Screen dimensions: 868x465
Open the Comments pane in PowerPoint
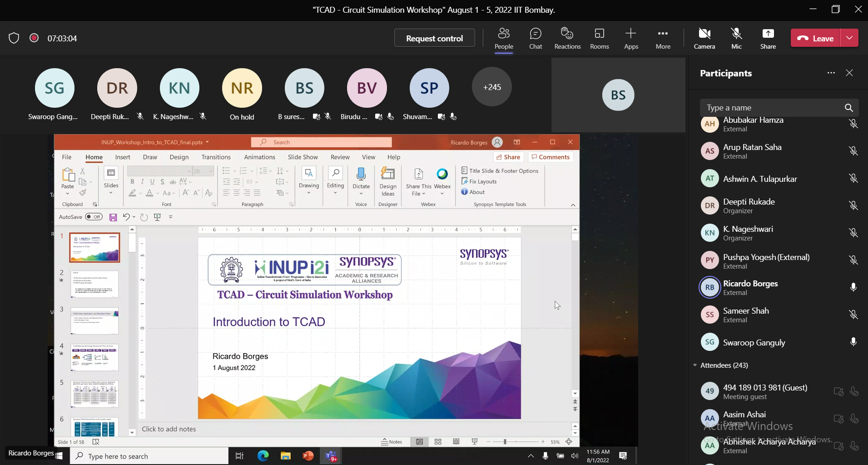point(551,157)
